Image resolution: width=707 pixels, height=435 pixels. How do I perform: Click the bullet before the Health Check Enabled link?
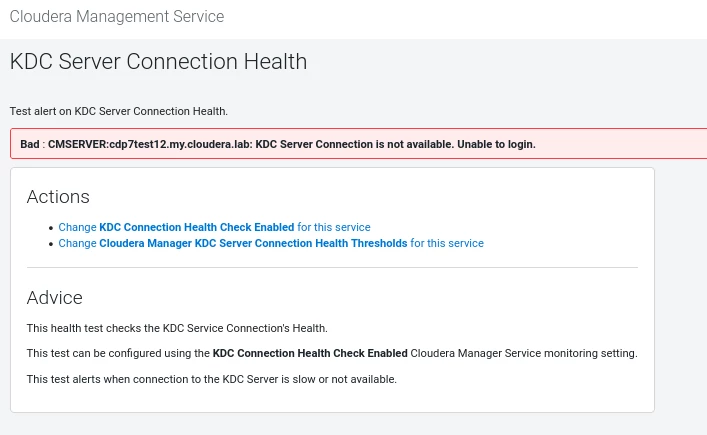(x=51, y=228)
